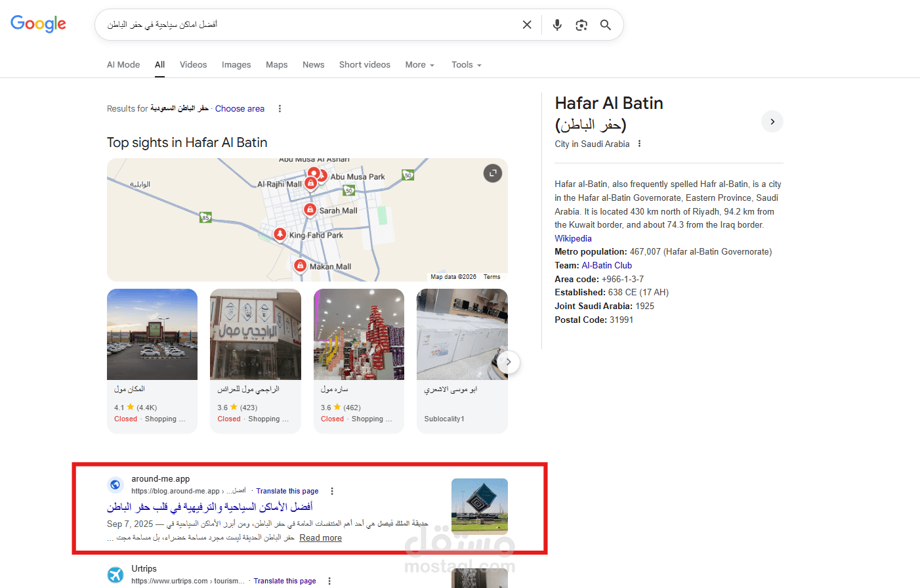Start voice search with the microphone icon
Screen dimensions: 920x588
tap(557, 25)
